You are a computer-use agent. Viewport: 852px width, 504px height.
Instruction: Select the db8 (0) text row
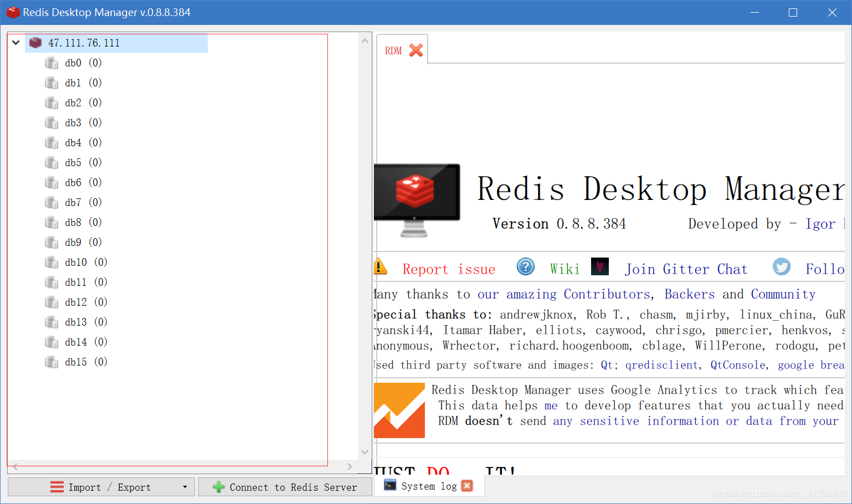coord(84,223)
